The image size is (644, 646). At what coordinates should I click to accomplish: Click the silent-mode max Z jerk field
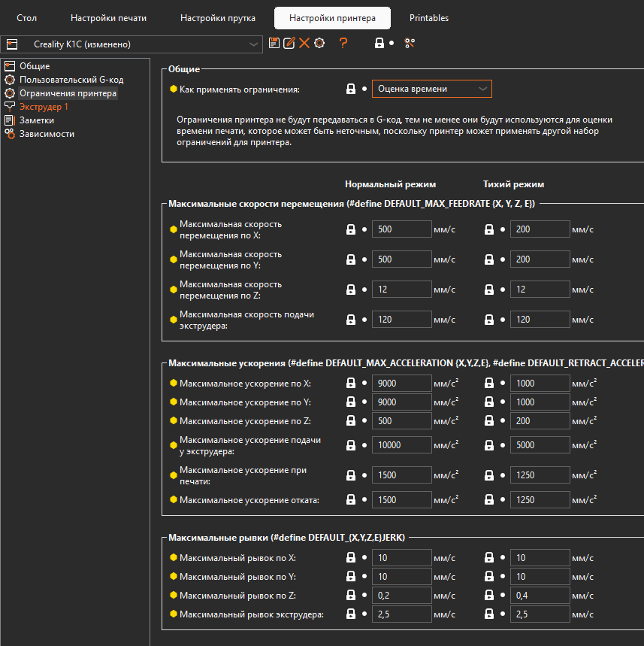[x=540, y=596]
